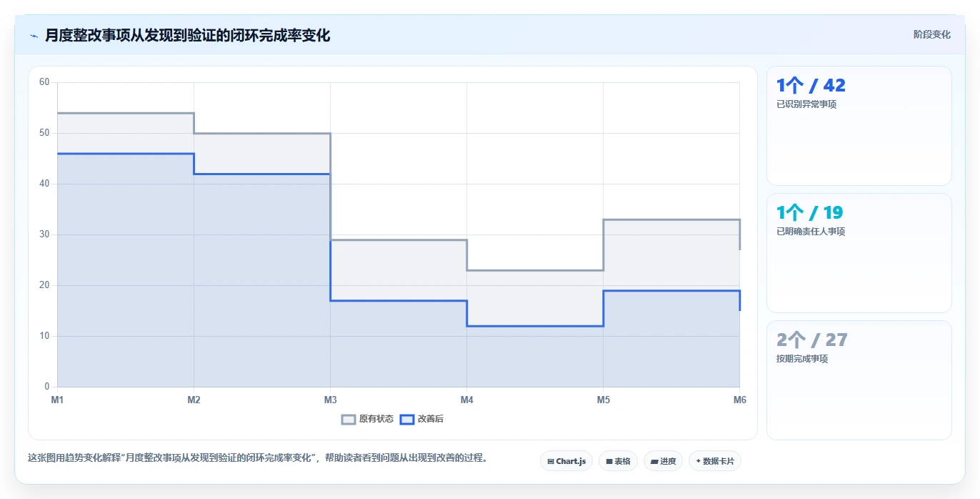The width and height of the screenshot is (980, 499).
Task: Click the 进度 tag icon
Action: point(654,462)
